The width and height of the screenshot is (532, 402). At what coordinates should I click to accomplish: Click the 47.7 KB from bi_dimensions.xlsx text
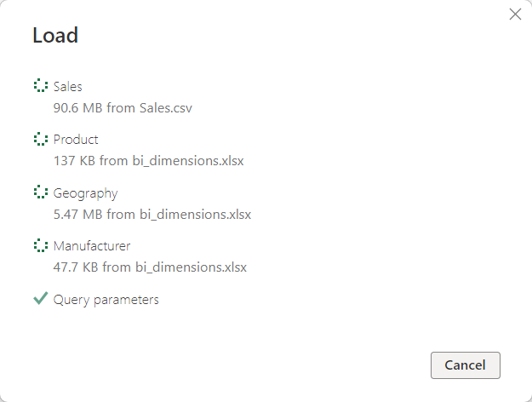pos(150,267)
